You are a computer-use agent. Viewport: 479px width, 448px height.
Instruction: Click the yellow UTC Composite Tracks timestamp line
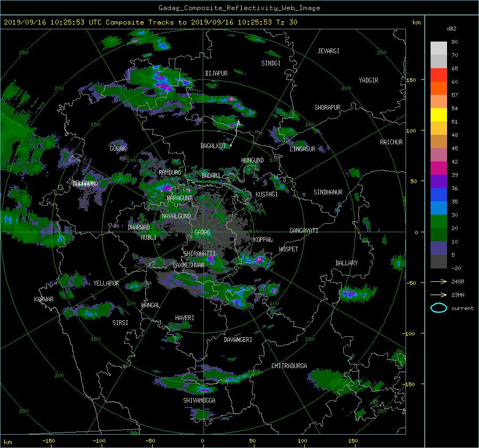pyautogui.click(x=150, y=22)
